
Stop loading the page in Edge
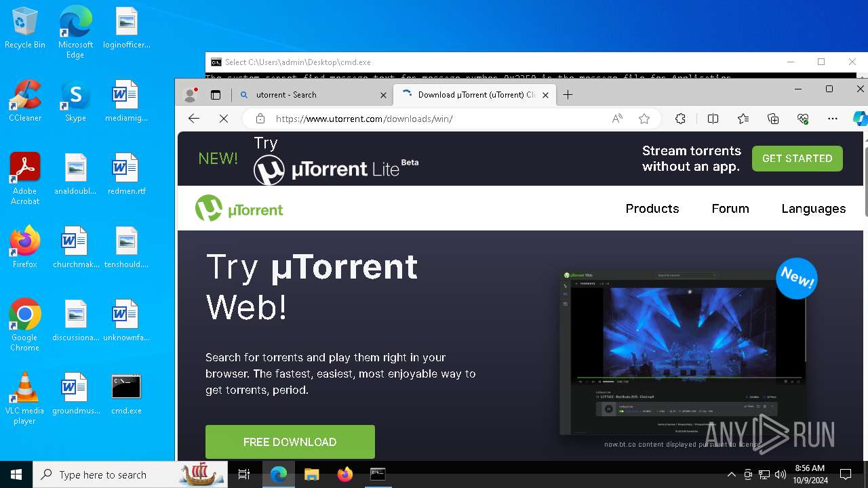[224, 119]
